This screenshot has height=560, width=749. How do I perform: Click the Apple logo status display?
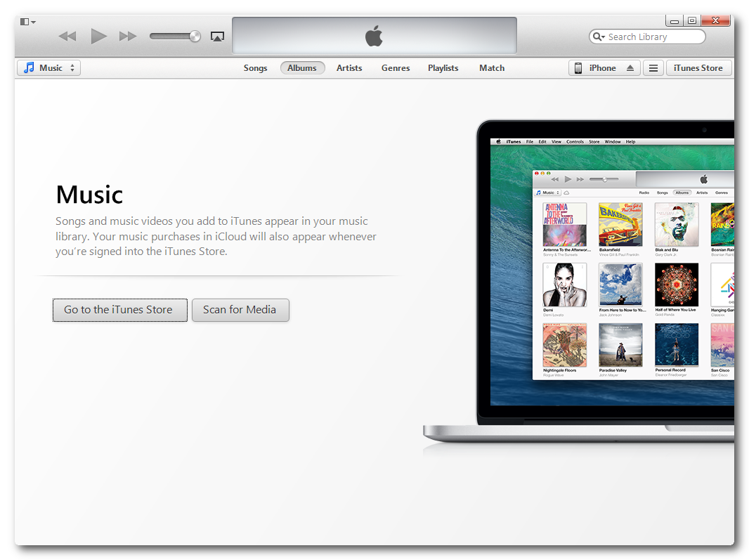click(374, 36)
